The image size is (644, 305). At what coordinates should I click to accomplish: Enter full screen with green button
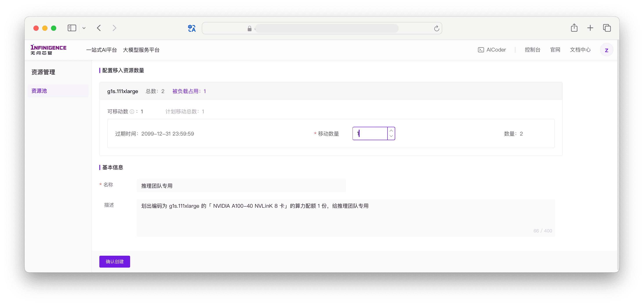(x=53, y=28)
